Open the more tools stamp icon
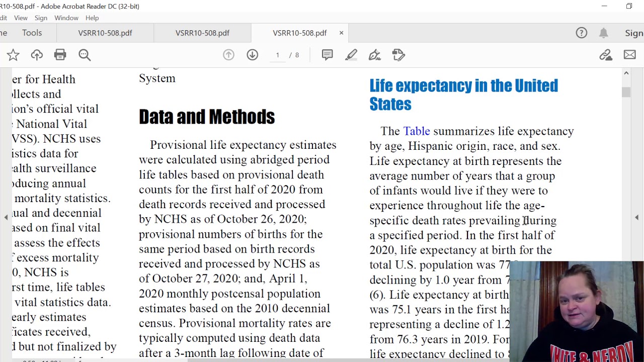644x362 pixels. coord(398,55)
